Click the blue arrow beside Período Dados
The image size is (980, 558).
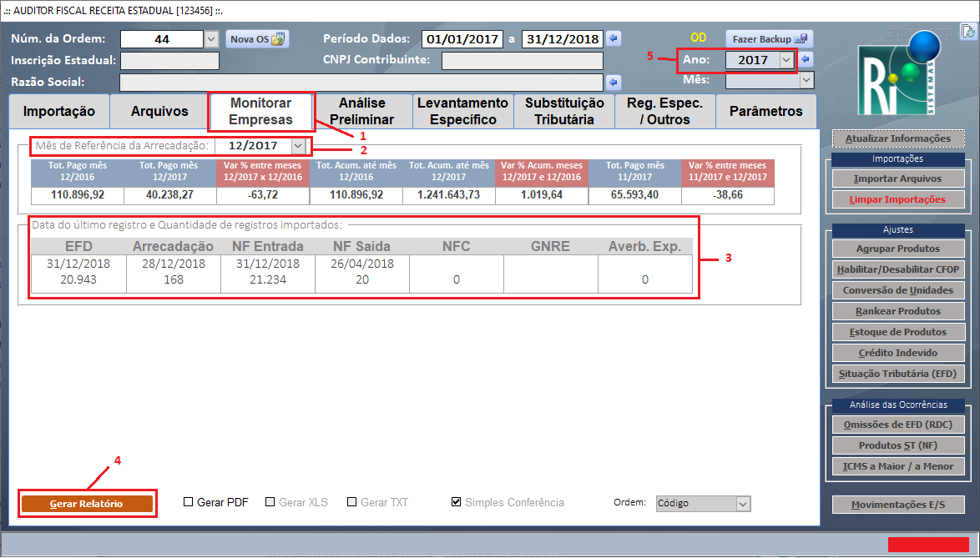614,38
